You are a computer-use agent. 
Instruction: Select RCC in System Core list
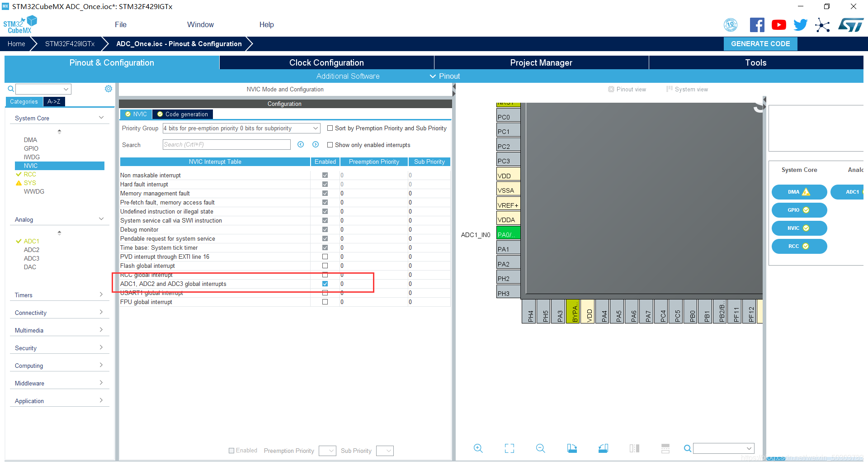tap(30, 174)
